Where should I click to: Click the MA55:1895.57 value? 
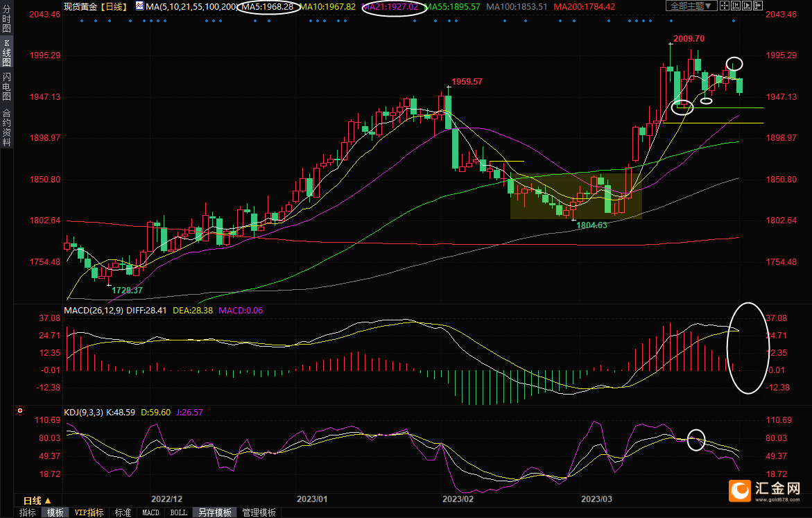pos(453,7)
